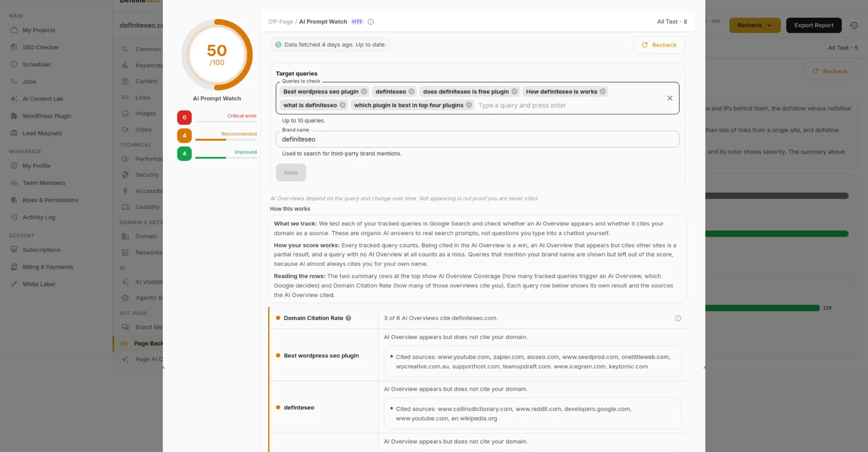The image size is (868, 452).
Task: Remove the 'Best wordpress seo plugin' query chip
Action: (x=364, y=92)
